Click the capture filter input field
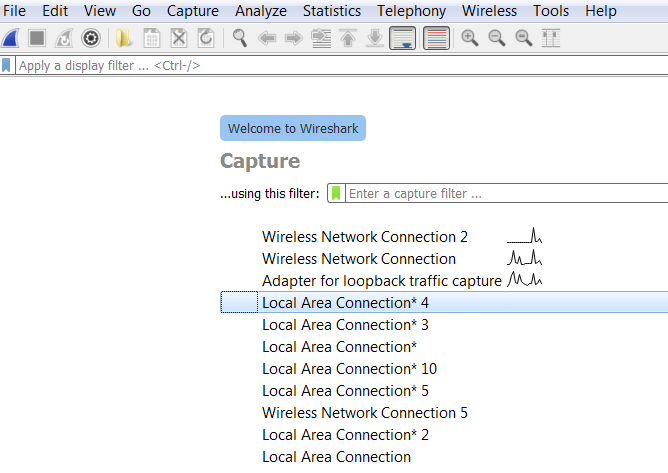This screenshot has width=668, height=473. [507, 193]
